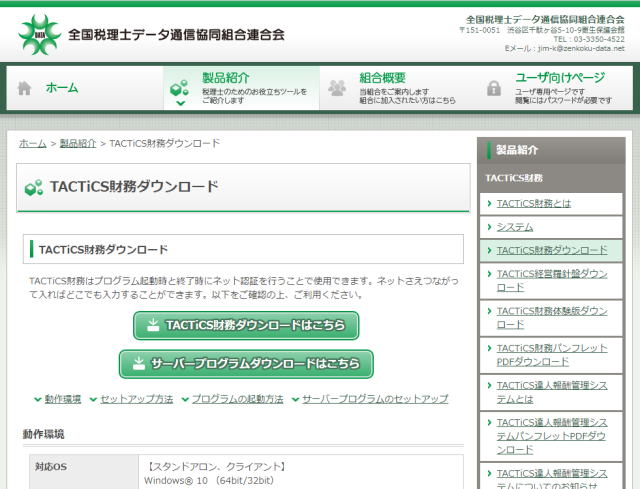Viewport: 640px width, 489px height.
Task: Click chevron beside サーバープログラムのセットアップ link
Action: tap(295, 399)
